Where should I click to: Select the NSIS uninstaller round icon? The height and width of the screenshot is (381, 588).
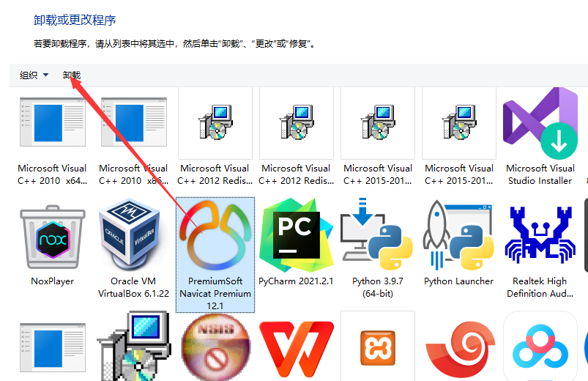coord(215,347)
